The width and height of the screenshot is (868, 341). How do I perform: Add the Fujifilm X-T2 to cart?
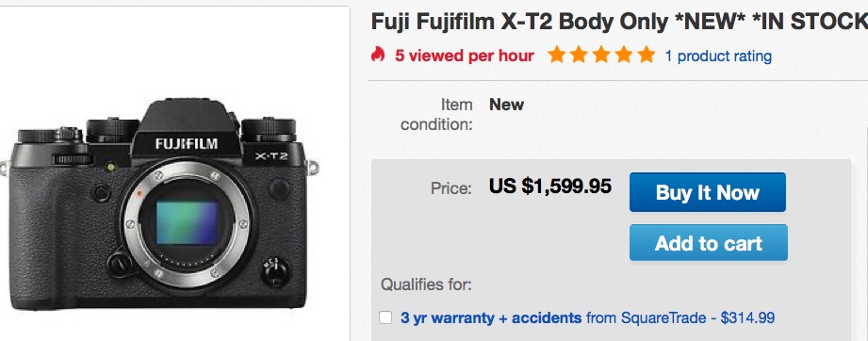click(x=709, y=242)
